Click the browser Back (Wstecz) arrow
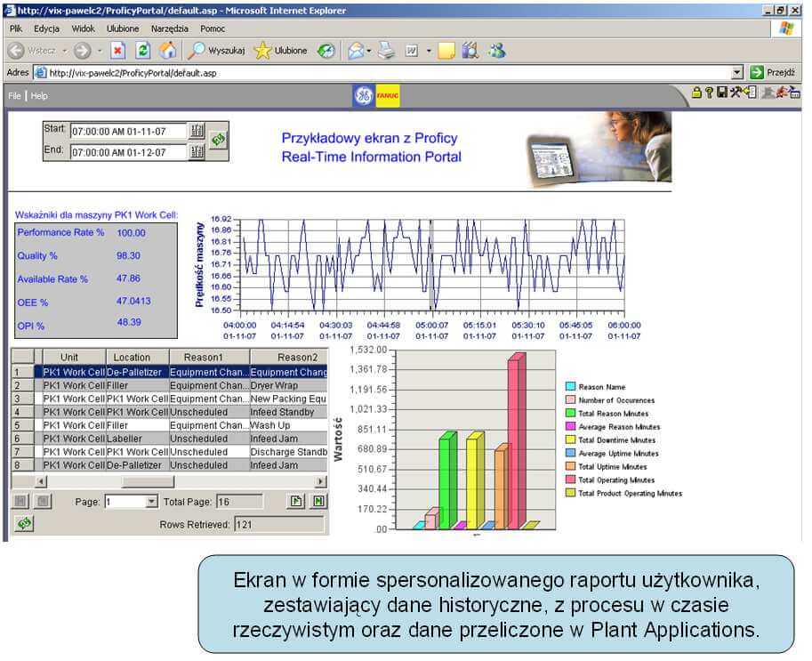The height and width of the screenshot is (661, 812). (x=17, y=50)
